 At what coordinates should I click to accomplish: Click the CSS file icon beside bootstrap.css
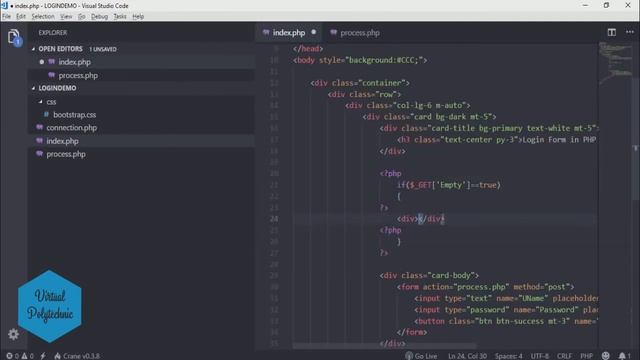coord(46,115)
